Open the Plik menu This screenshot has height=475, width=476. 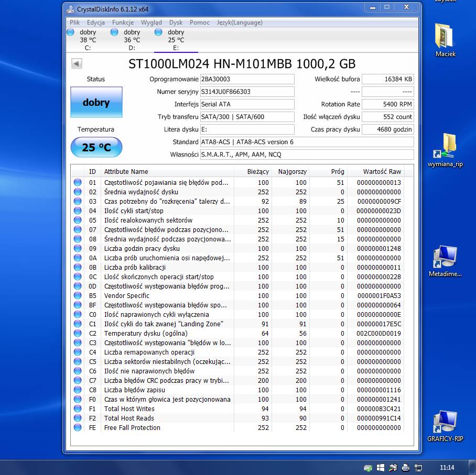click(x=74, y=23)
